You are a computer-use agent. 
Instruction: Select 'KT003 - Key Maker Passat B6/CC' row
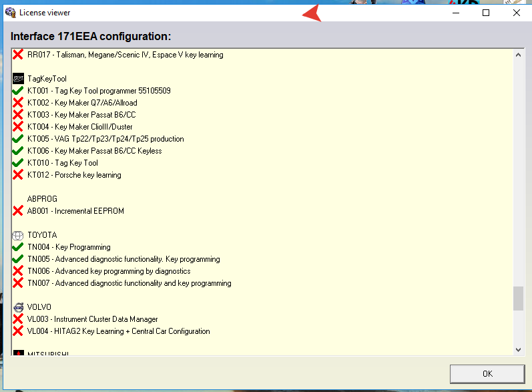[x=81, y=115]
